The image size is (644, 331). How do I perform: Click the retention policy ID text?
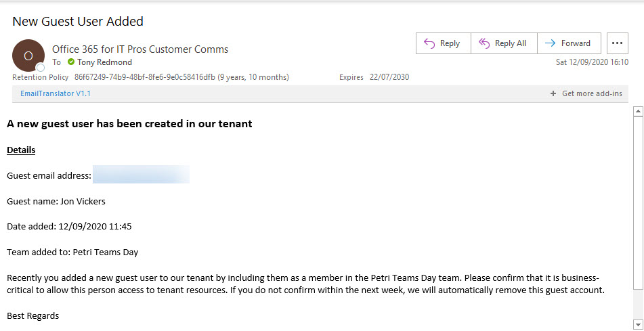[x=145, y=77]
